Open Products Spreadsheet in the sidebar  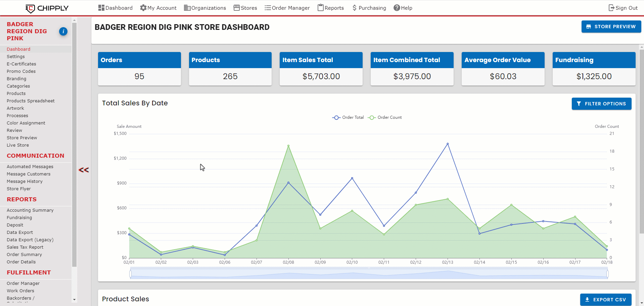[31, 101]
